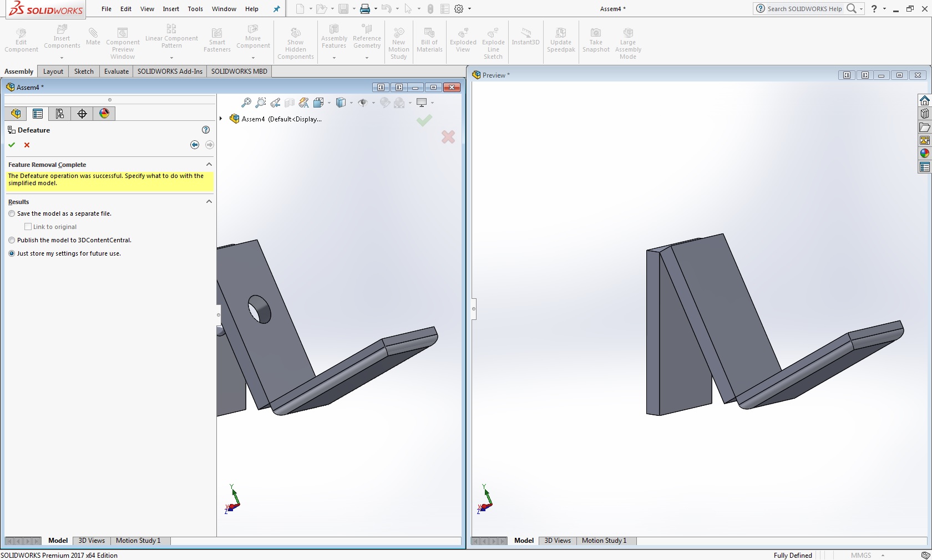The height and width of the screenshot is (560, 932).
Task: Expand the Assem4 tree node
Action: 221,119
